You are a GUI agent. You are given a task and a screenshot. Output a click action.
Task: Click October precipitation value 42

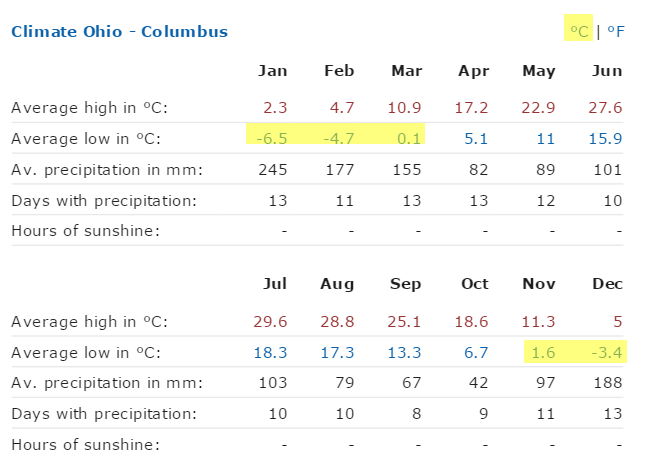[475, 383]
